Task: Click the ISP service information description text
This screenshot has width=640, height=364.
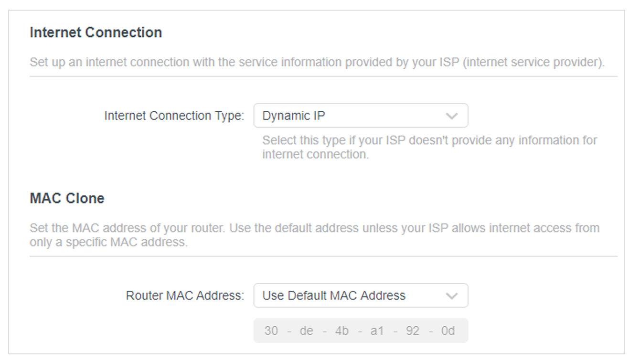Action: point(316,63)
